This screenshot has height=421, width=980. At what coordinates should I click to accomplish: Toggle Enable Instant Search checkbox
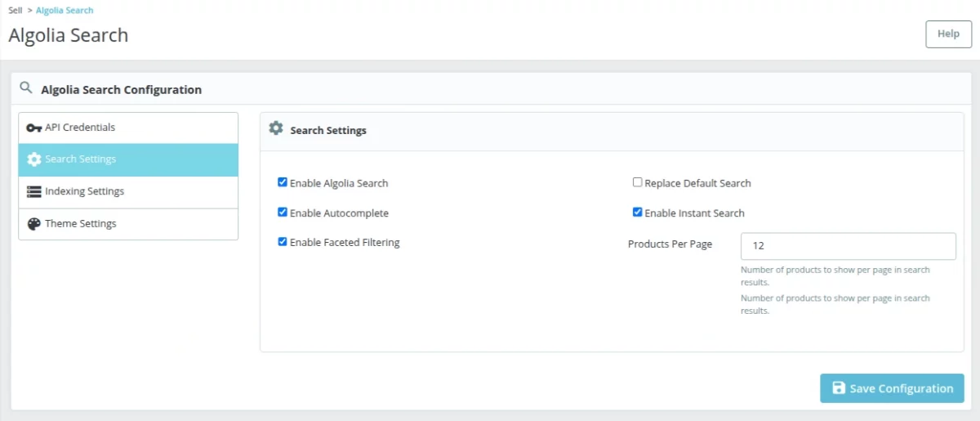click(638, 213)
